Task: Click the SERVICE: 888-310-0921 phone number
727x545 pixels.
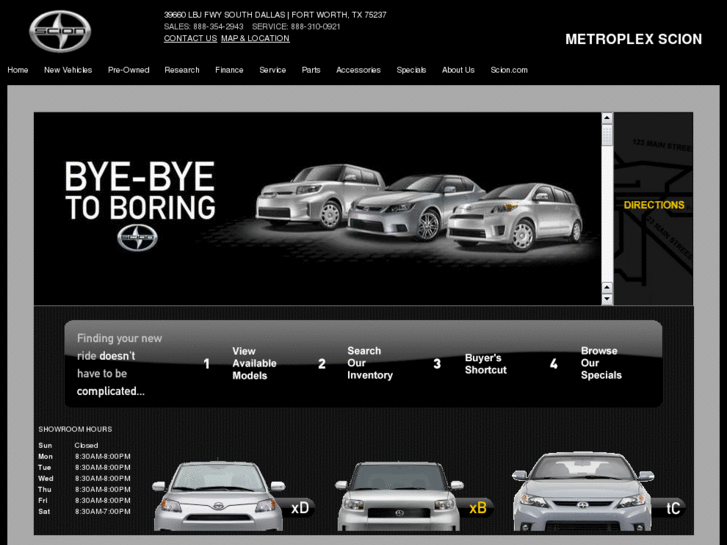Action: tap(296, 27)
